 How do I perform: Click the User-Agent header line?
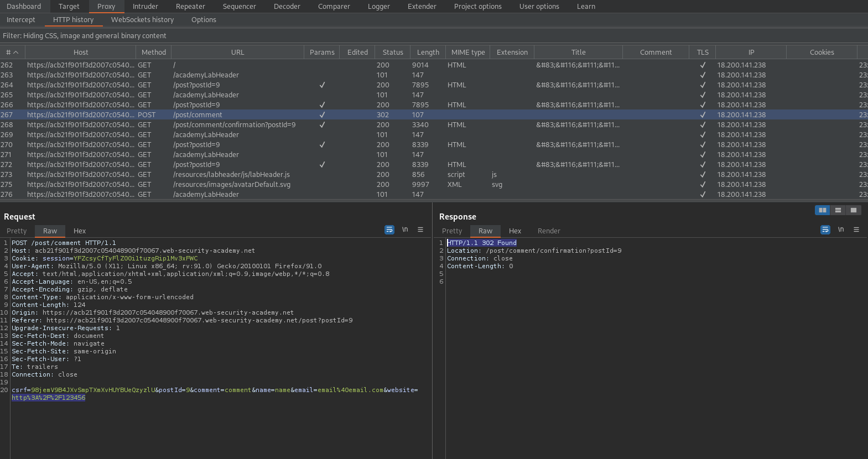pyautogui.click(x=167, y=266)
